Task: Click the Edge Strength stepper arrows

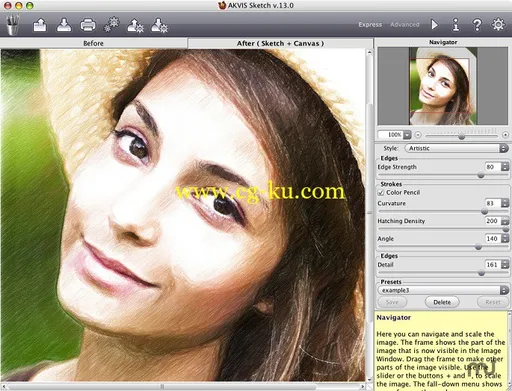Action: [505, 167]
